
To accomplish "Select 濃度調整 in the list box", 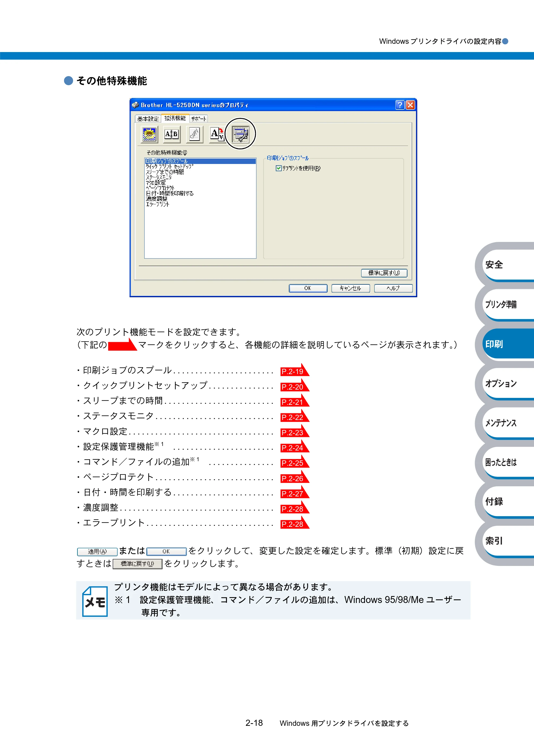I will [x=200, y=199].
